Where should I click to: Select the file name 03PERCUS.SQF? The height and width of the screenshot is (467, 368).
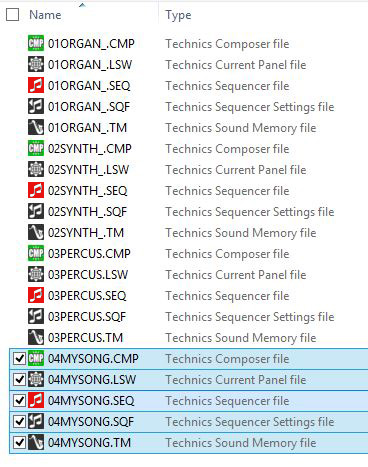87,317
